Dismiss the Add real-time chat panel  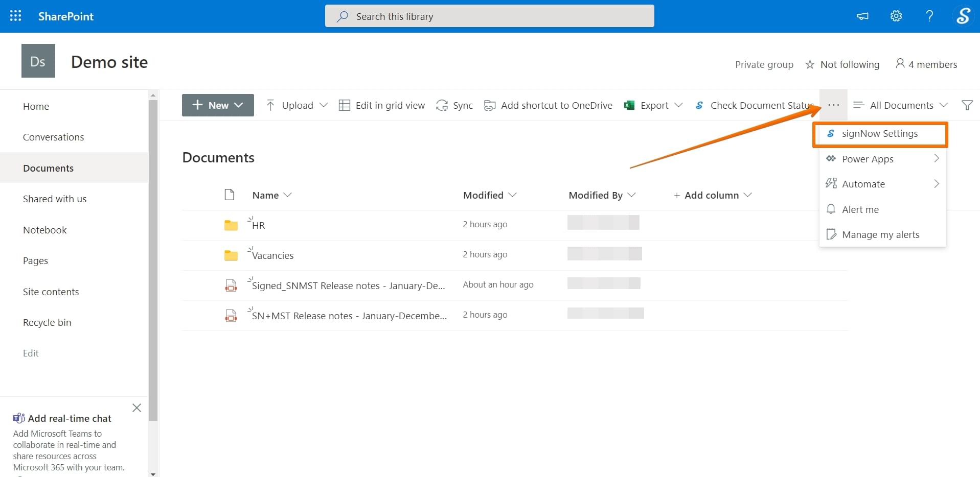point(136,408)
